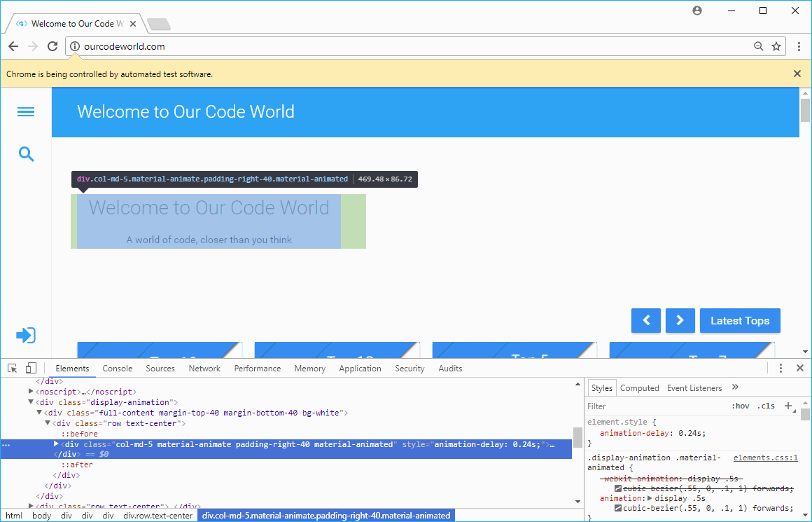This screenshot has width=812, height=522.
Task: Switch to Performance panel tab
Action: pyautogui.click(x=258, y=369)
